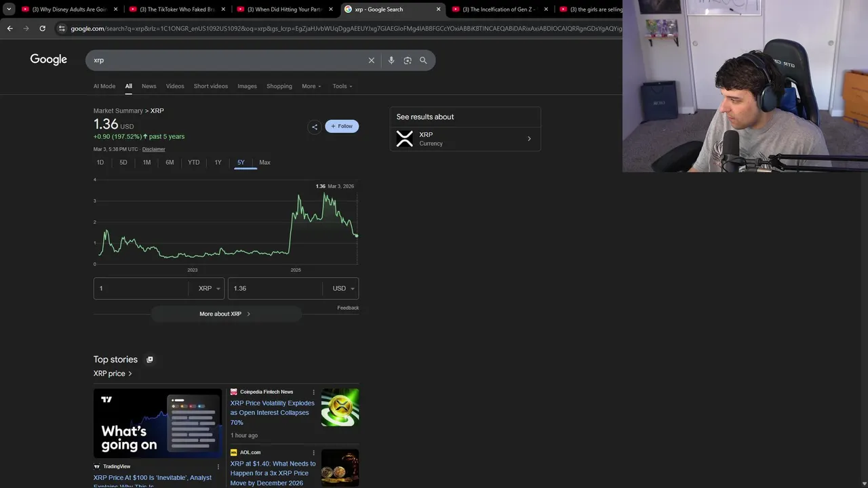Select the Max chart range
This screenshot has height=488, width=868.
click(264, 163)
